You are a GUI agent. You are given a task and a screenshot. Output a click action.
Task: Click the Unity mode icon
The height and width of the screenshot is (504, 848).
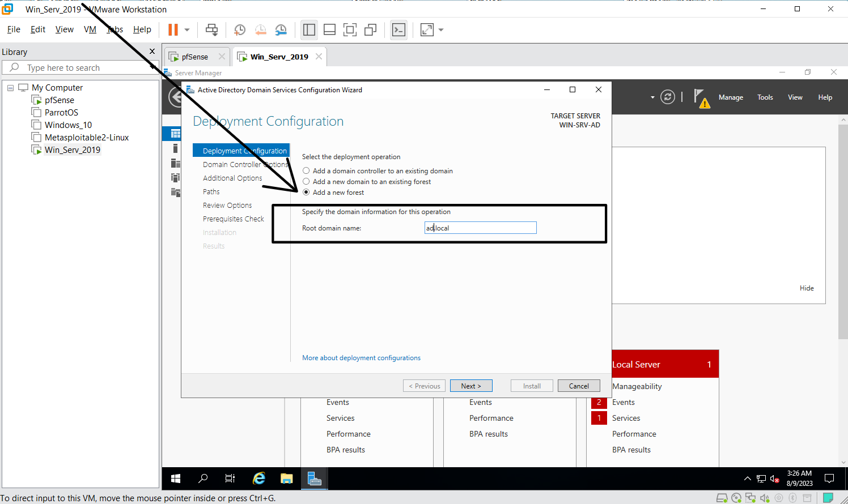370,30
